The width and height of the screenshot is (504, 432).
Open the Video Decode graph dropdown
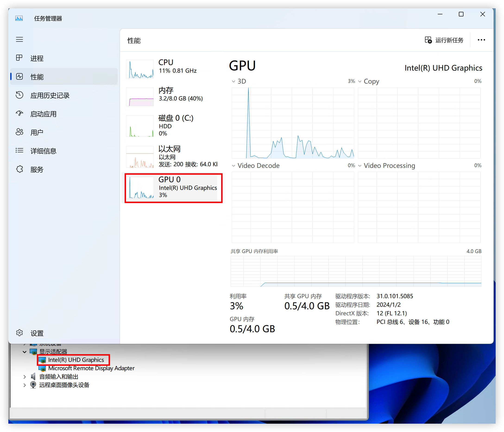[x=233, y=166]
